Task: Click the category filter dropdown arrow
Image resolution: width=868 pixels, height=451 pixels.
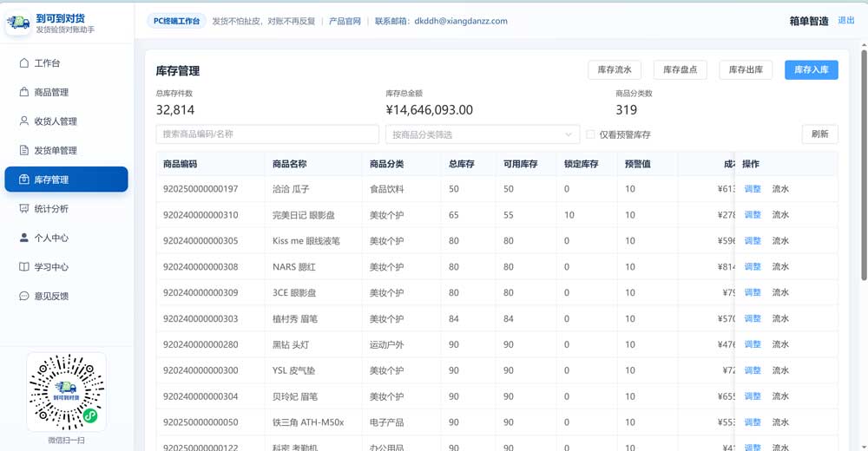Action: click(x=568, y=134)
